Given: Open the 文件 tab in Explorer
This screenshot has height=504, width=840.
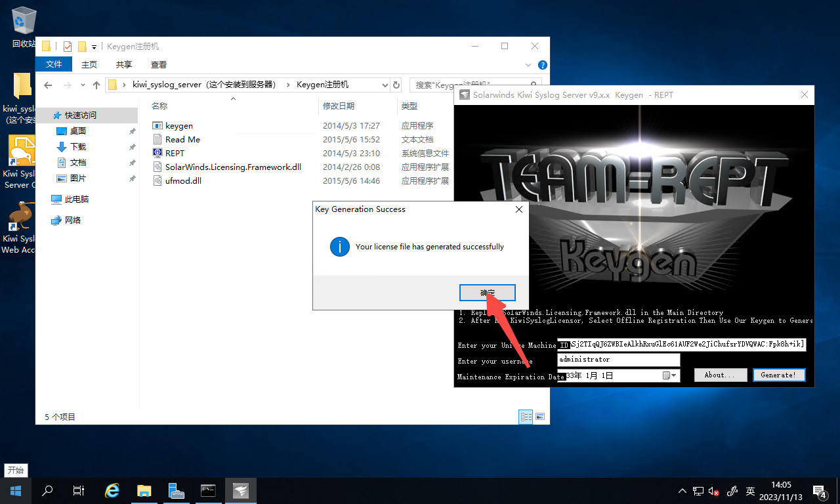Looking at the screenshot, I should tap(54, 64).
